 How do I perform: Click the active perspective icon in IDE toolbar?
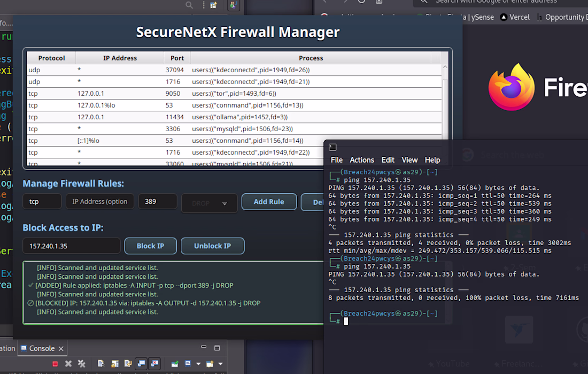pos(234,5)
